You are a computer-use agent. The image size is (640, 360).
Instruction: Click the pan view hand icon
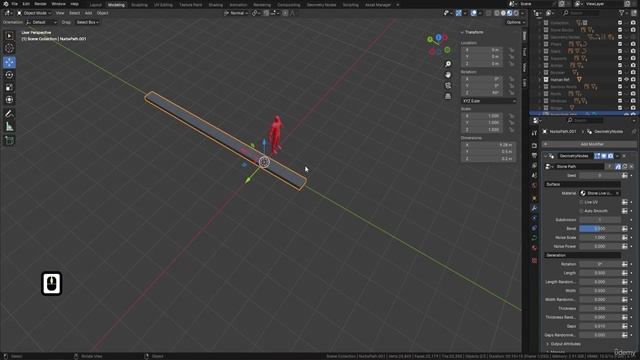coord(448,75)
